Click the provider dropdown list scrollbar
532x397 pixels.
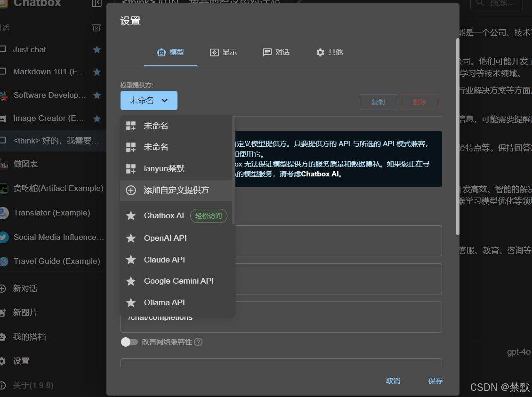(234, 169)
